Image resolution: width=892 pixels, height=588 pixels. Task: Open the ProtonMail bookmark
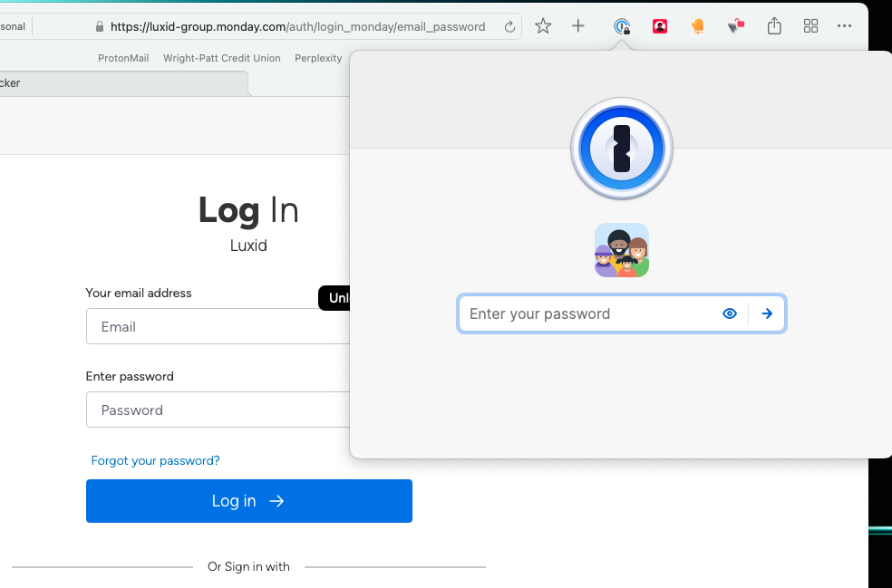coord(125,58)
